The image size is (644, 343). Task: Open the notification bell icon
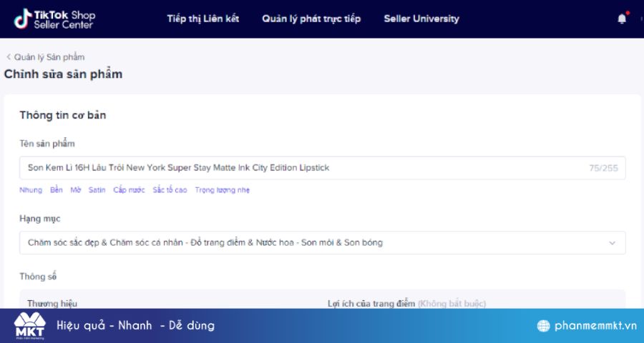tap(623, 19)
